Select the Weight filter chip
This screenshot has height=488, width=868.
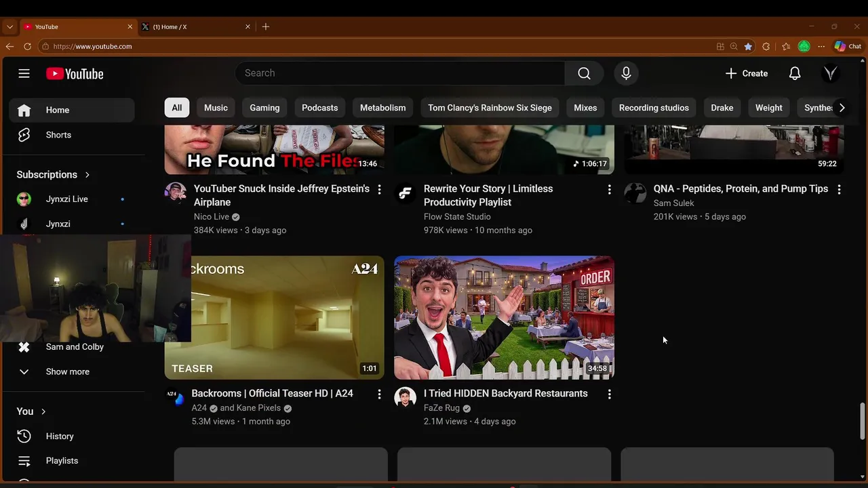(768, 108)
